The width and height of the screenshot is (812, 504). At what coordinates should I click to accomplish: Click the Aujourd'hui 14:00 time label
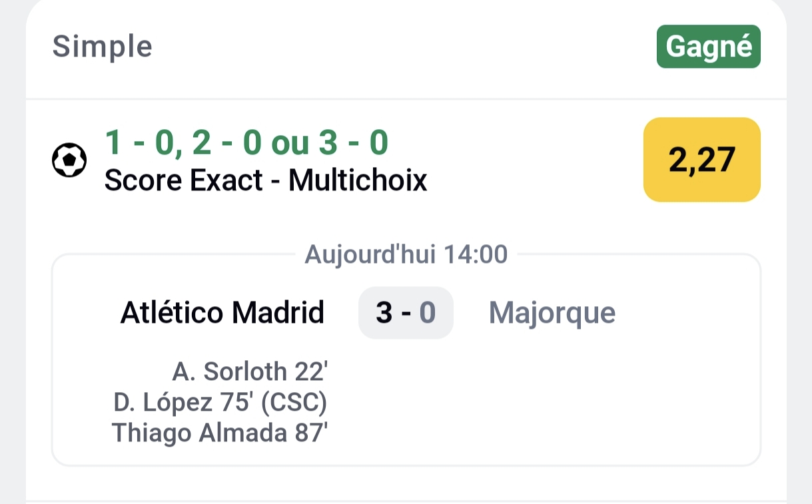coord(405,253)
